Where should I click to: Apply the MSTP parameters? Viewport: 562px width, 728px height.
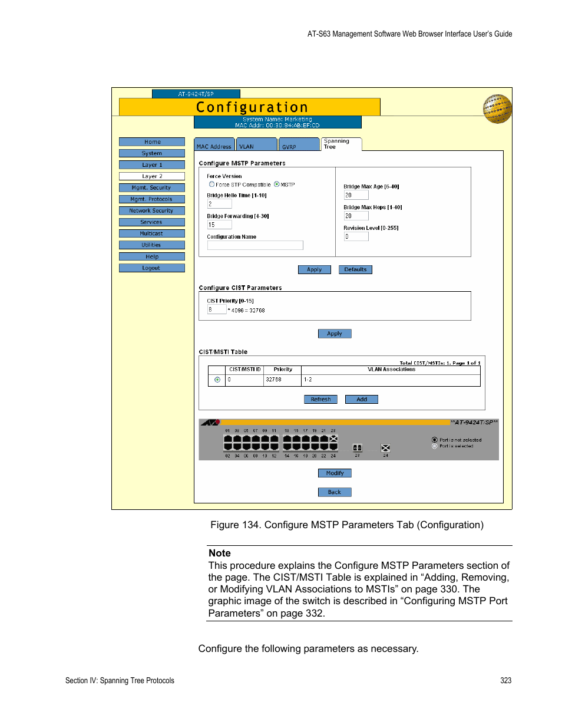pos(315,269)
